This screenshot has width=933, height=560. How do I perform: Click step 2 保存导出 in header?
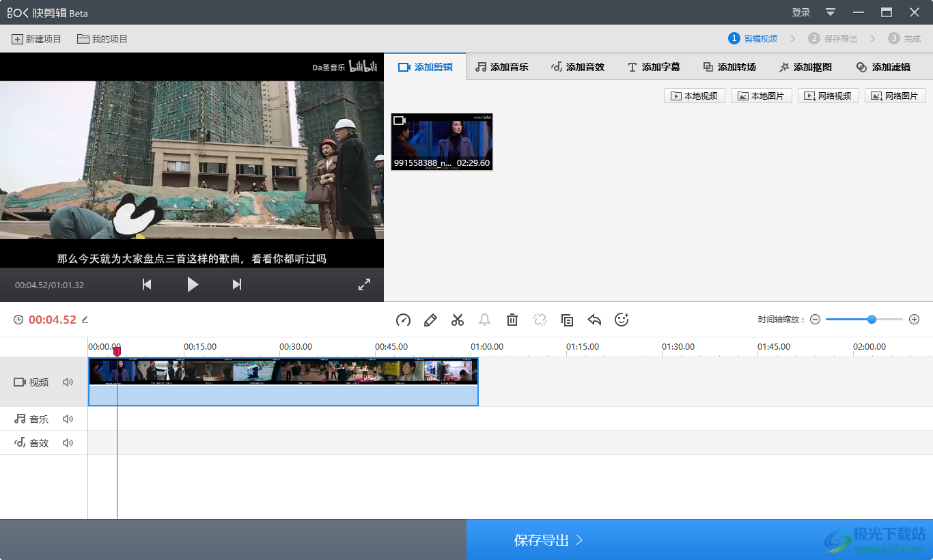coord(833,39)
